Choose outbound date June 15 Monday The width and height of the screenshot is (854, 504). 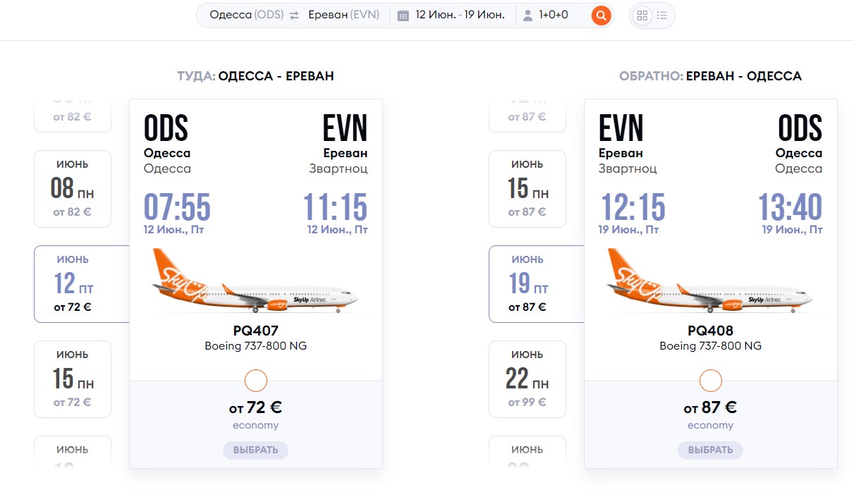coord(73,379)
